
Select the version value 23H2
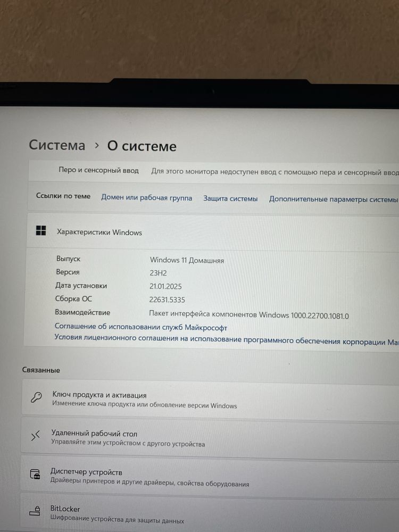pos(158,273)
